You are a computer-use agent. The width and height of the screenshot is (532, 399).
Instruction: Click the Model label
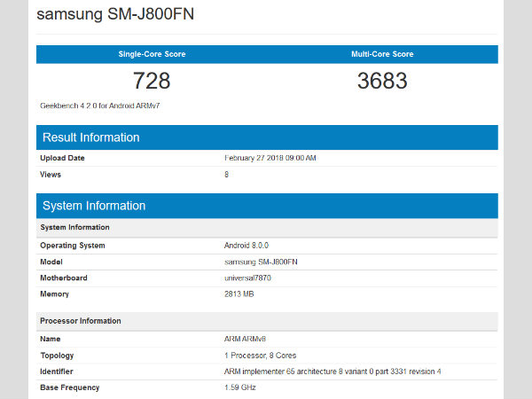coord(51,262)
